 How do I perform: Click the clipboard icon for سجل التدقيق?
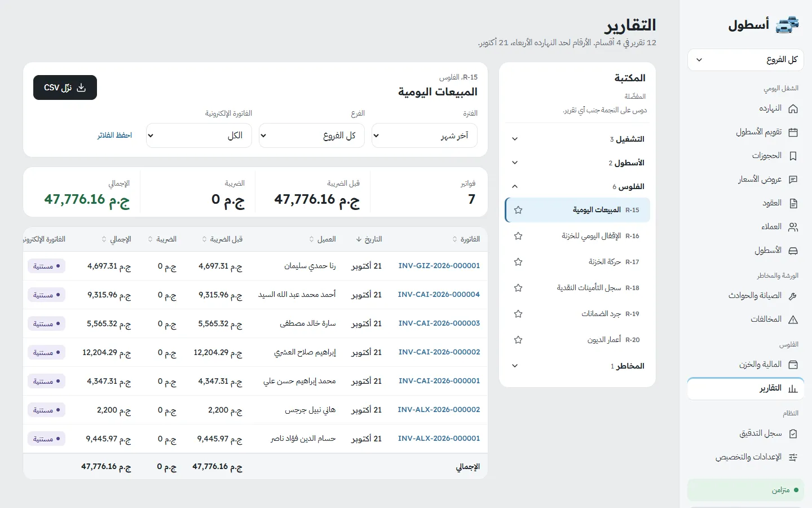click(x=793, y=433)
